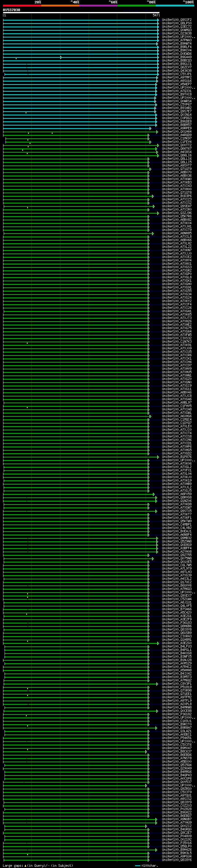Select the UniRef100_A6N8F4 label

tap(176, 535)
